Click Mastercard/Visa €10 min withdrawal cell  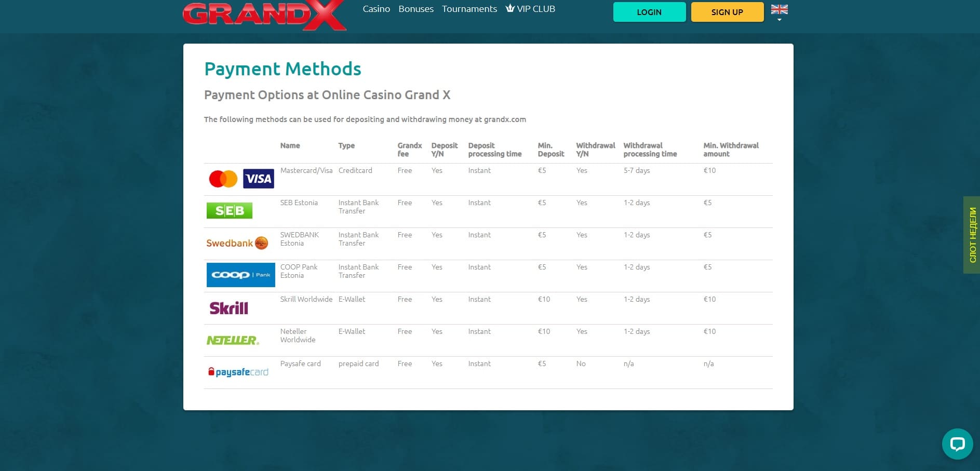pos(709,170)
